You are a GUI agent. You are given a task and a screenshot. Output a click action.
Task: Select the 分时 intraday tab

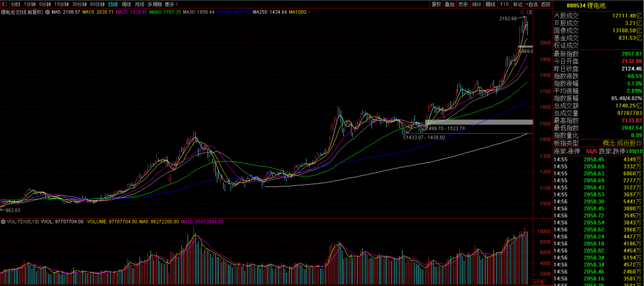tap(16, 4)
